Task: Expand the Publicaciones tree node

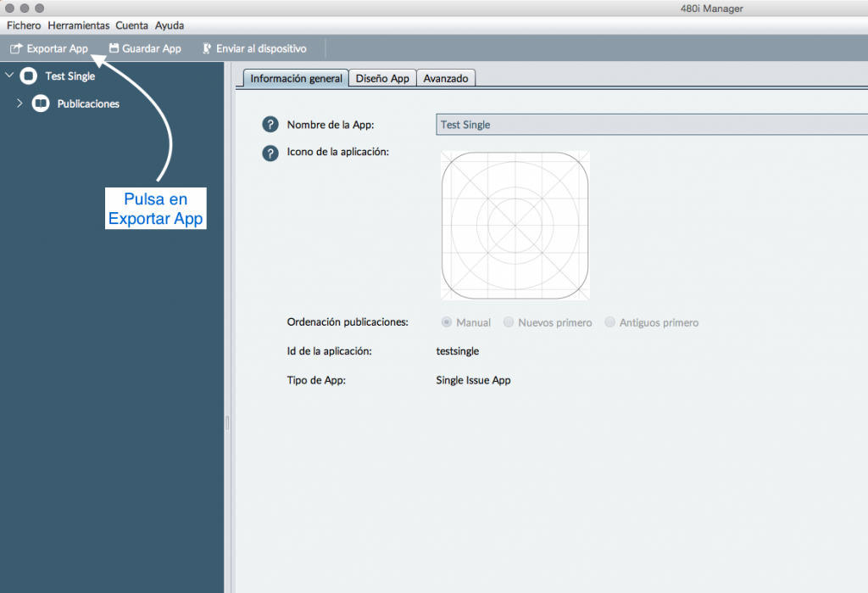Action: 19,103
